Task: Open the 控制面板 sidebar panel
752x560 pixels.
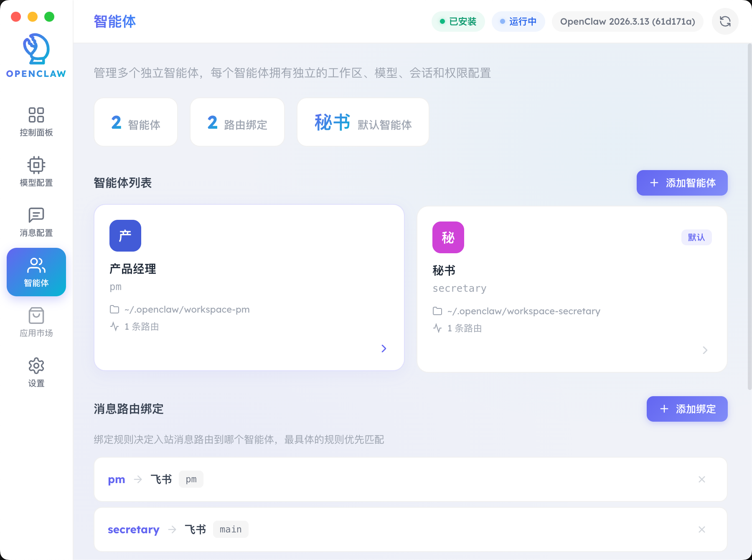Action: (36, 122)
